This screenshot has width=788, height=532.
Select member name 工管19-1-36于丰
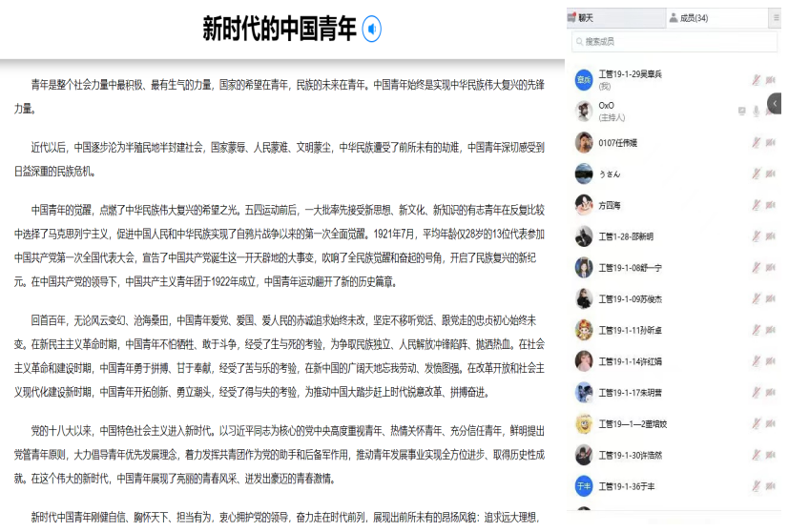coord(626,487)
